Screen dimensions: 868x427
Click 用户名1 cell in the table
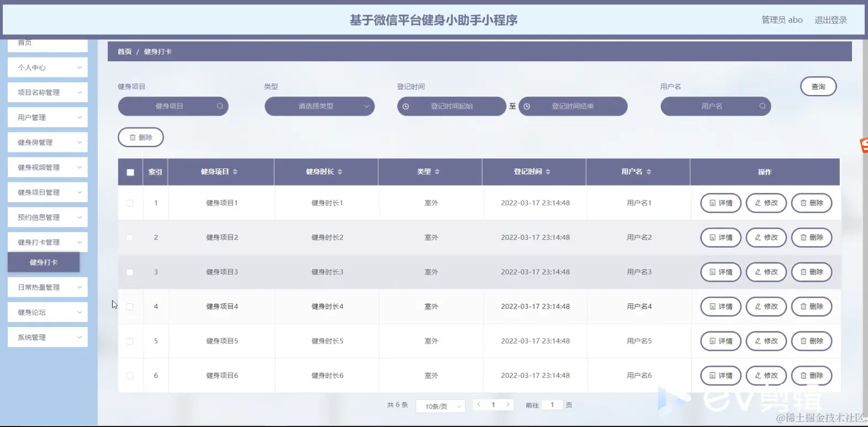(x=639, y=203)
